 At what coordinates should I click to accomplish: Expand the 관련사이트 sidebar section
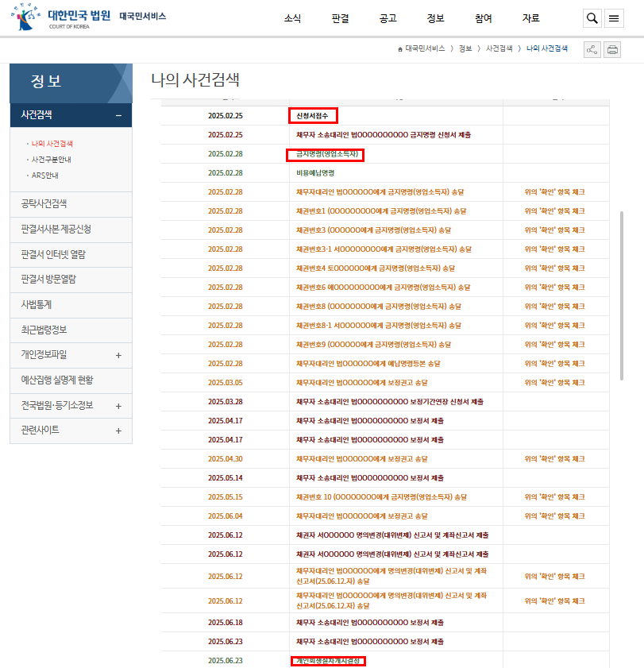point(70,431)
